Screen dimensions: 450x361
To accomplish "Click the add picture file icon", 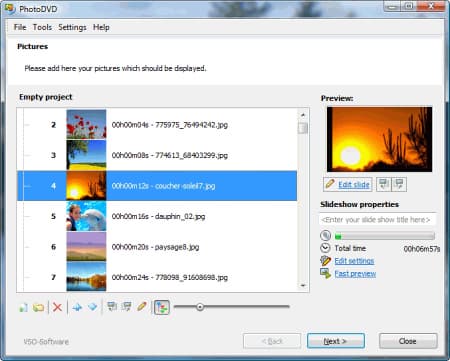I will (23, 307).
